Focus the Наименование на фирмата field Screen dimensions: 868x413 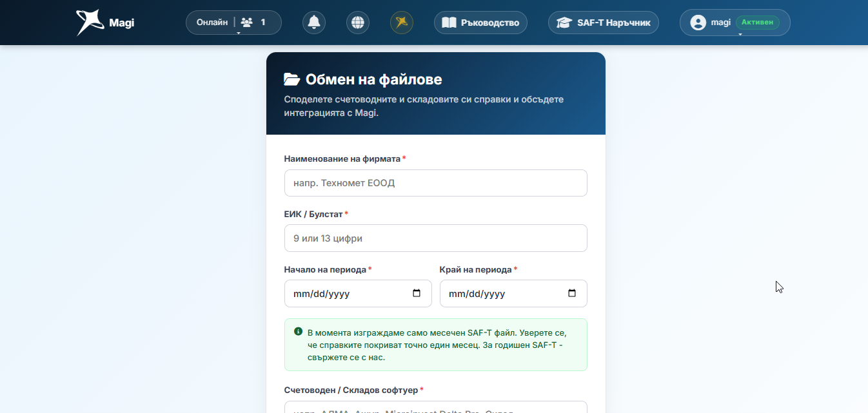(x=436, y=183)
